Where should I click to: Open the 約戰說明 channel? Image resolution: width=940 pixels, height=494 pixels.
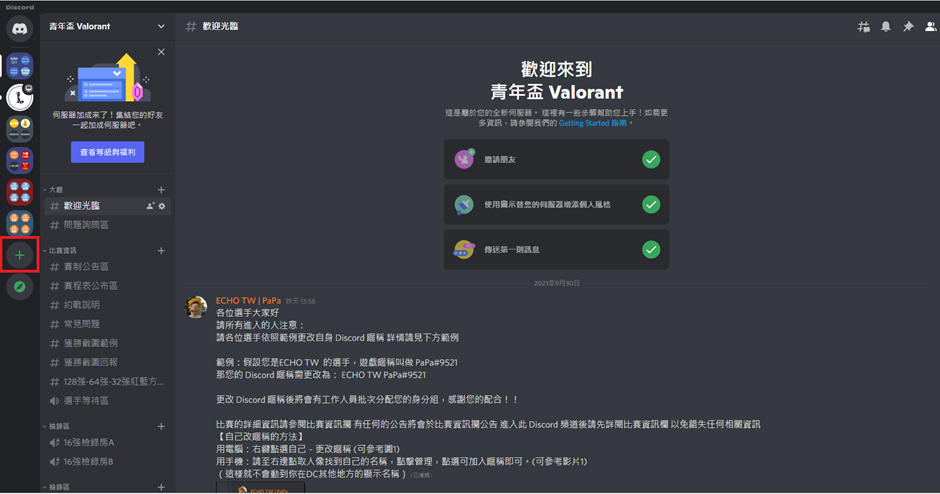[108, 305]
